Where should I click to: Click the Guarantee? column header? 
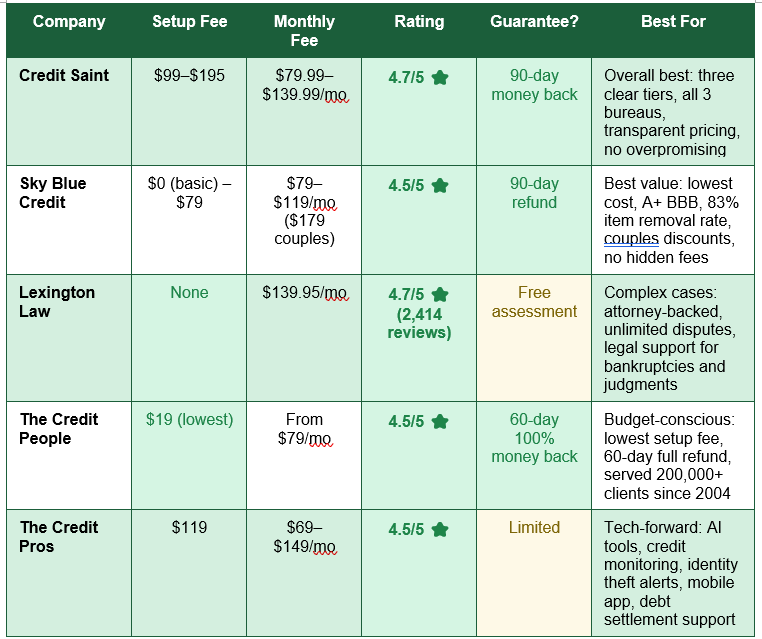pos(534,21)
